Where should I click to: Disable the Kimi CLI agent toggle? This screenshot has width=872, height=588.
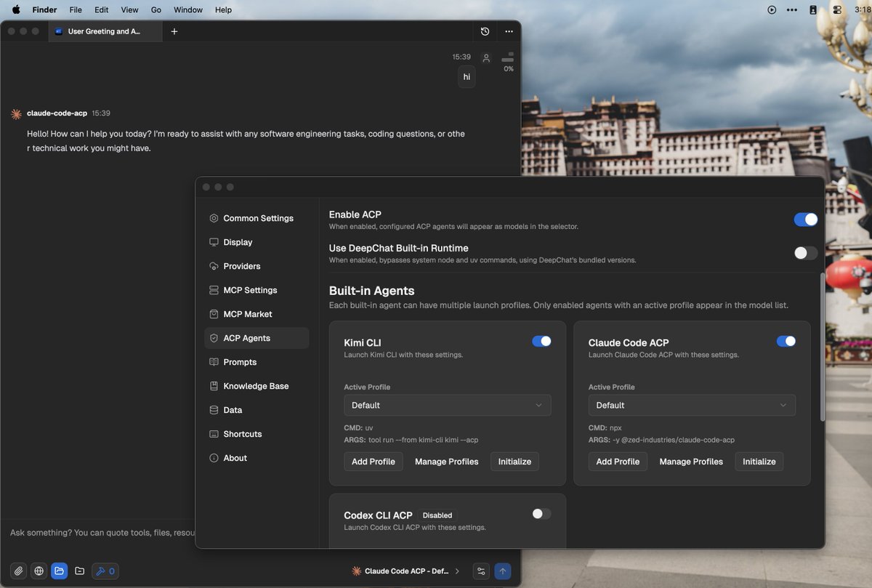[x=542, y=341]
